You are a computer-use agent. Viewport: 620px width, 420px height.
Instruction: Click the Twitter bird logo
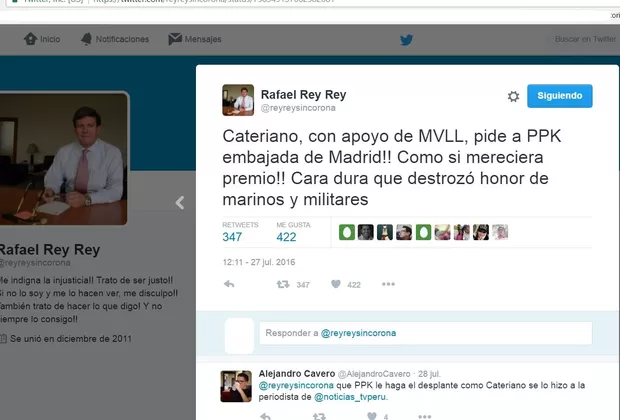point(406,40)
